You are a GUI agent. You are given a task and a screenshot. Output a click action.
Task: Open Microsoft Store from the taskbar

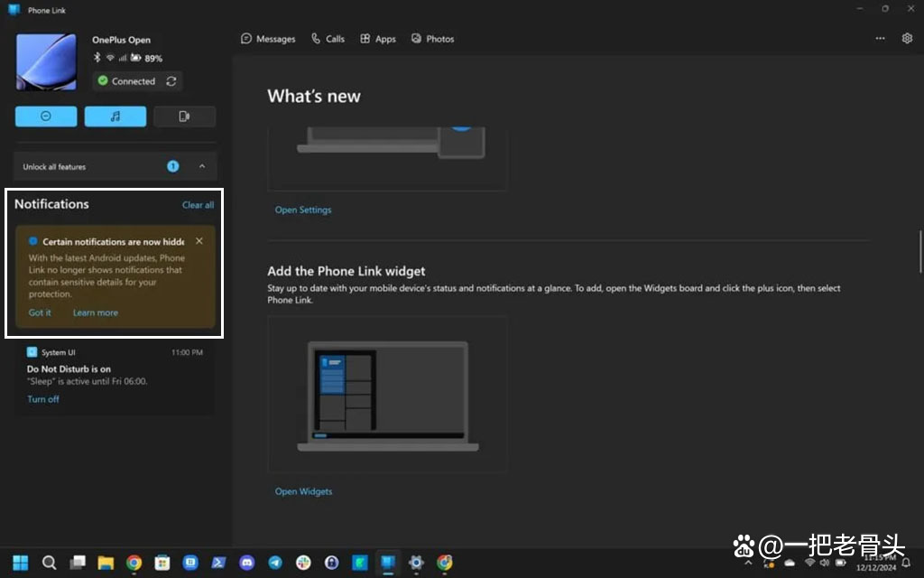point(162,563)
